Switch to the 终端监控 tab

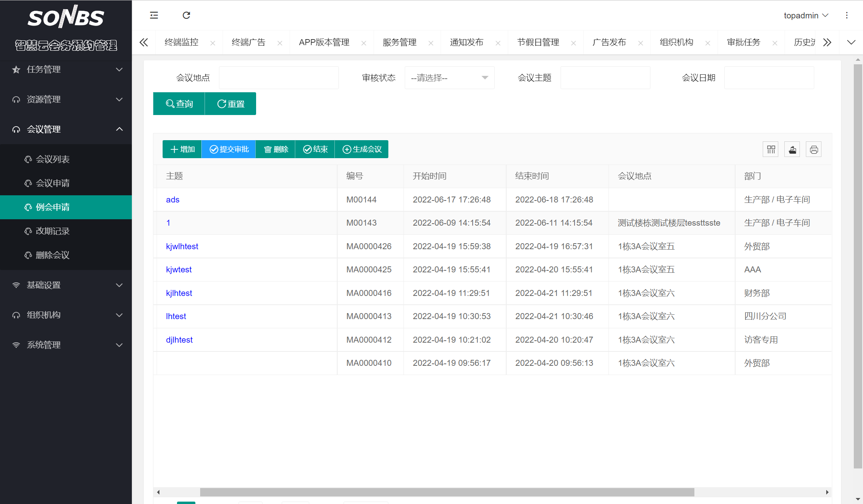click(181, 42)
